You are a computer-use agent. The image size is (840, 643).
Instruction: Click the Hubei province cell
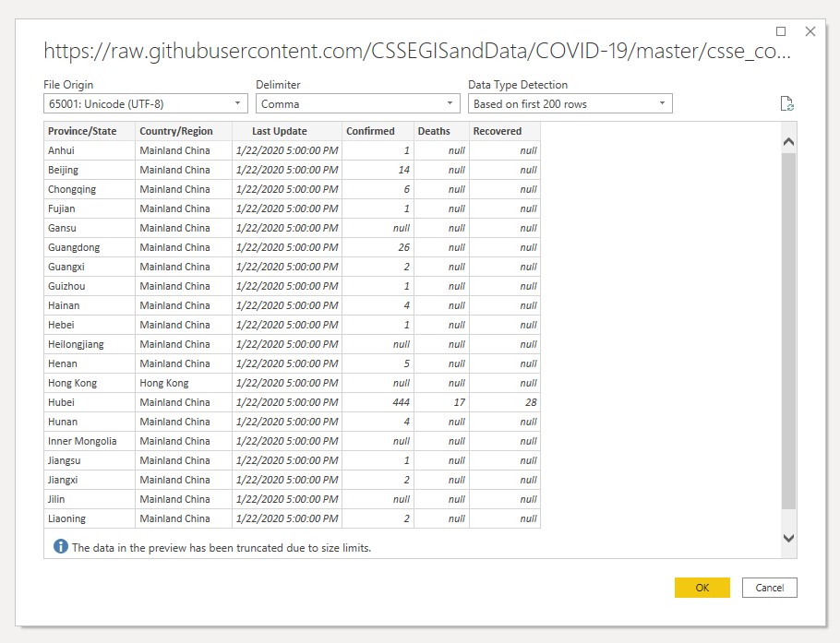click(x=90, y=402)
